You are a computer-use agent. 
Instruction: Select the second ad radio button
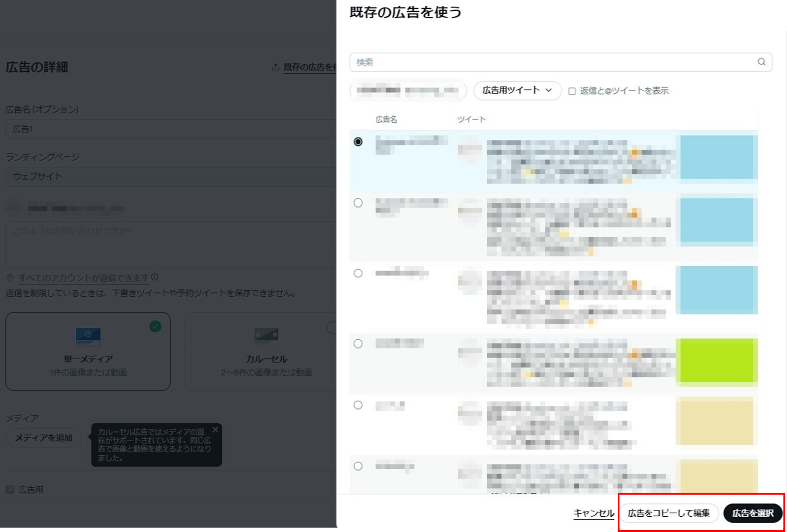358,203
